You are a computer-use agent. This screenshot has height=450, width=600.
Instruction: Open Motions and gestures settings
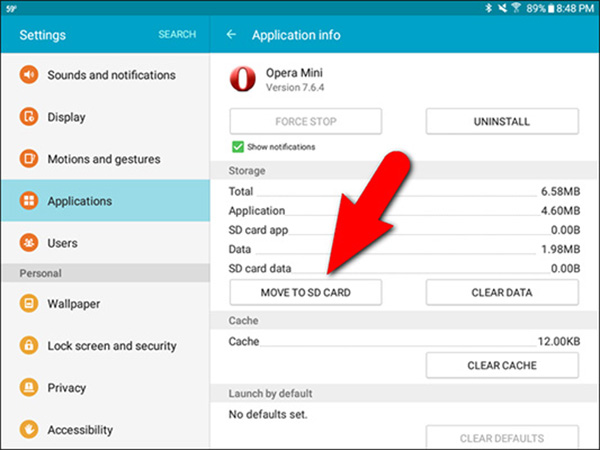tap(105, 159)
